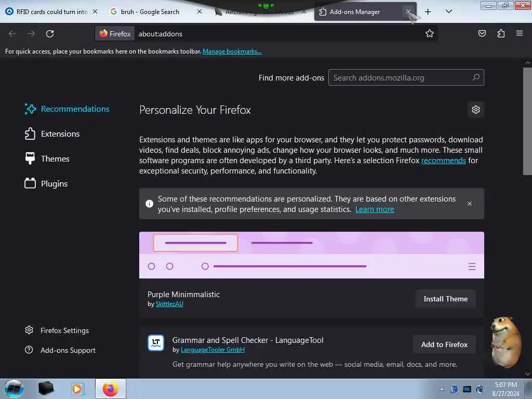This screenshot has height=399, width=532.
Task: Select the Add-ons Manager tab
Action: (355, 12)
